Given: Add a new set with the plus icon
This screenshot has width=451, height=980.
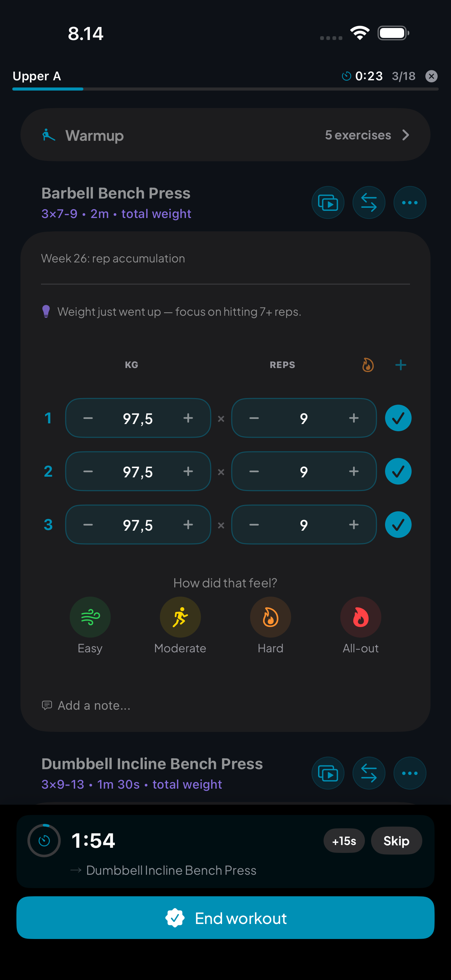Looking at the screenshot, I should tap(400, 365).
